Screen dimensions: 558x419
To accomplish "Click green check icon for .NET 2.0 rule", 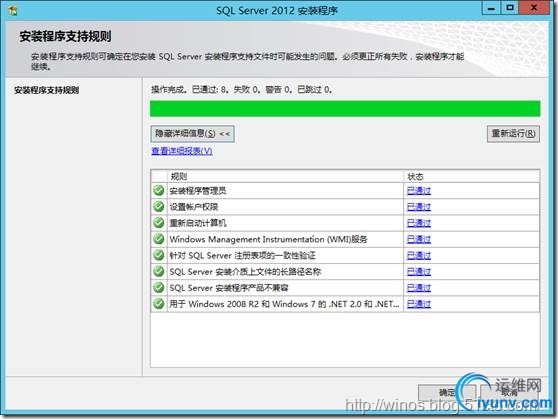I will [159, 304].
